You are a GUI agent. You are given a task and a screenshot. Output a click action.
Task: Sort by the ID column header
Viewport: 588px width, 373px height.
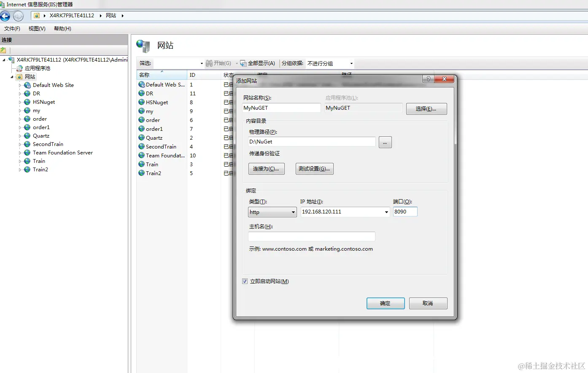204,75
